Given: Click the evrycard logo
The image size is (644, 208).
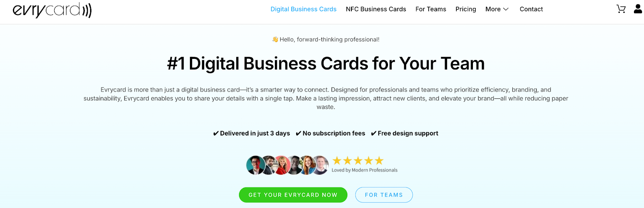Looking at the screenshot, I should (x=52, y=10).
